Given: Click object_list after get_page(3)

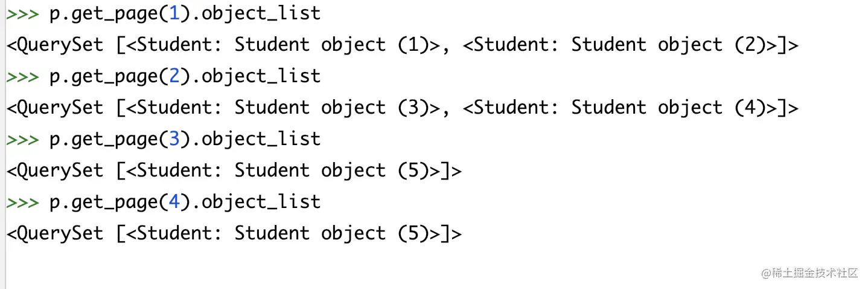Looking at the screenshot, I should 261,140.
